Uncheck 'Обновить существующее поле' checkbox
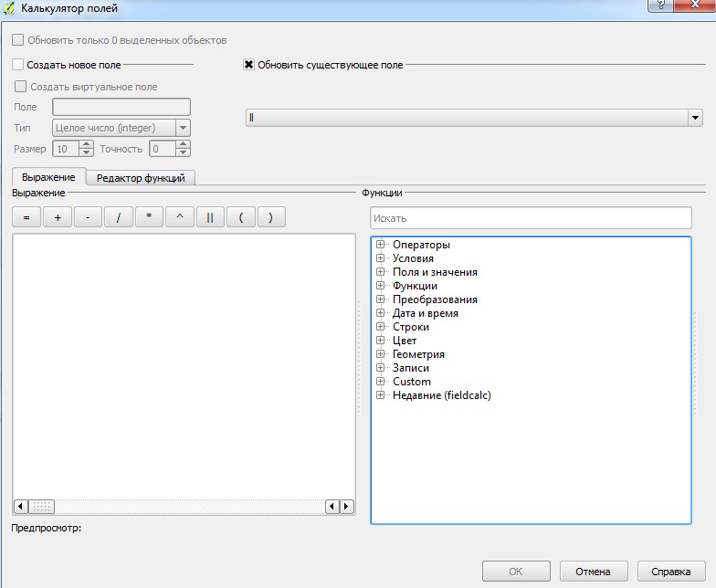This screenshot has width=716, height=588. pos(248,64)
